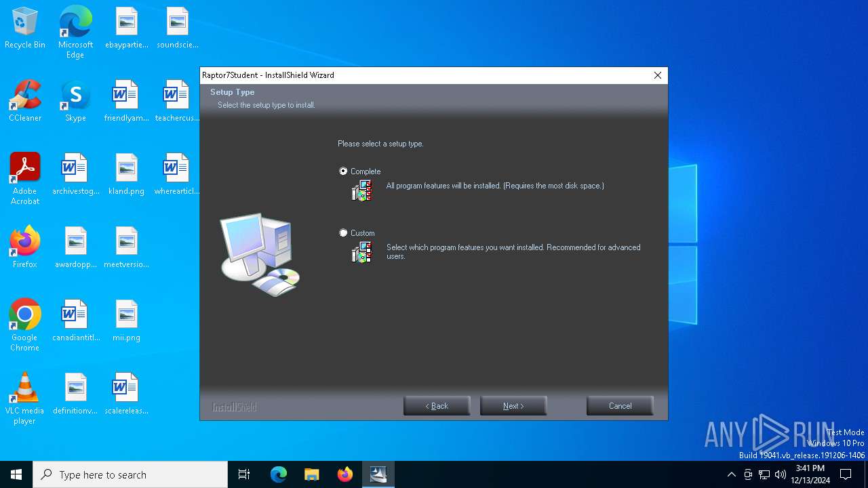The image size is (868, 488).
Task: Launch Edge from the taskbar
Action: pyautogui.click(x=279, y=474)
